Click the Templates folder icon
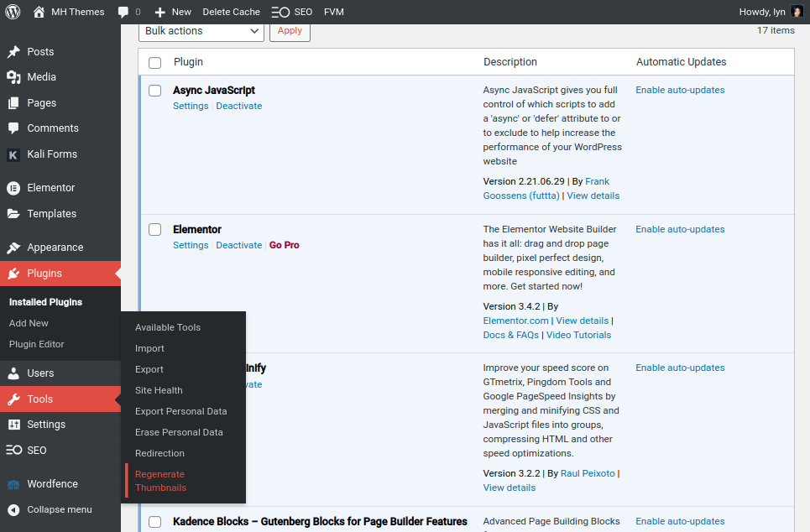 pos(14,214)
